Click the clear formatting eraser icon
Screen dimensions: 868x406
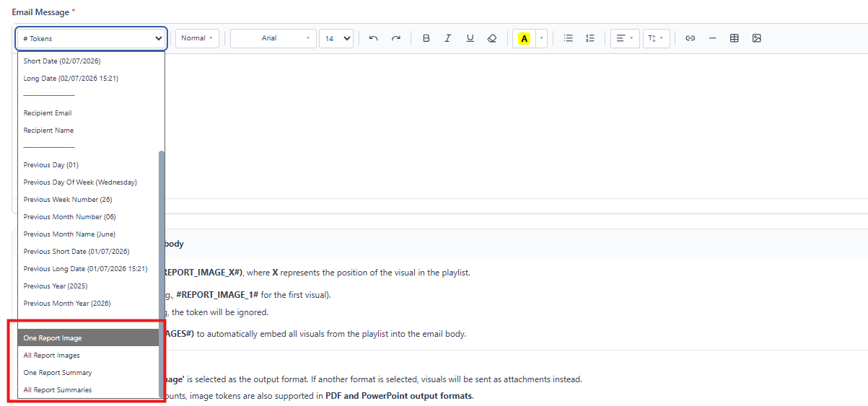click(492, 38)
